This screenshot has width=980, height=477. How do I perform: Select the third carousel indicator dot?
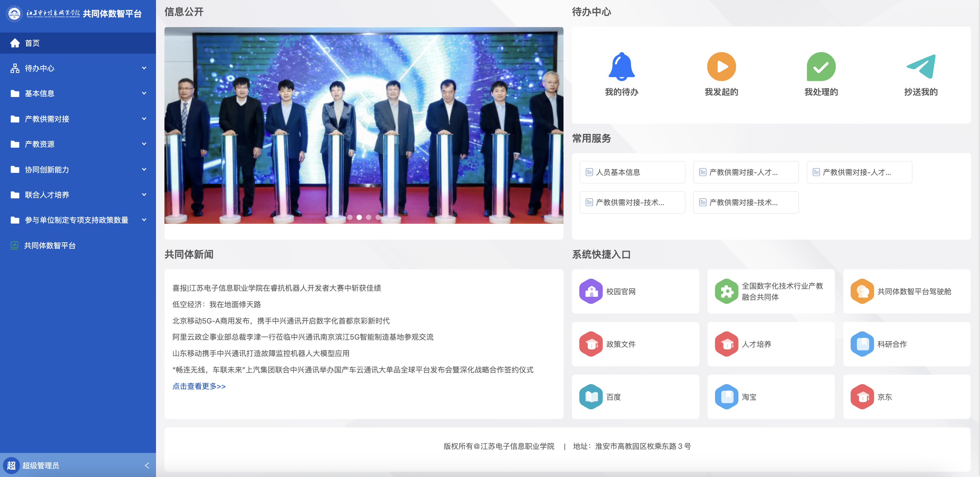tap(368, 217)
